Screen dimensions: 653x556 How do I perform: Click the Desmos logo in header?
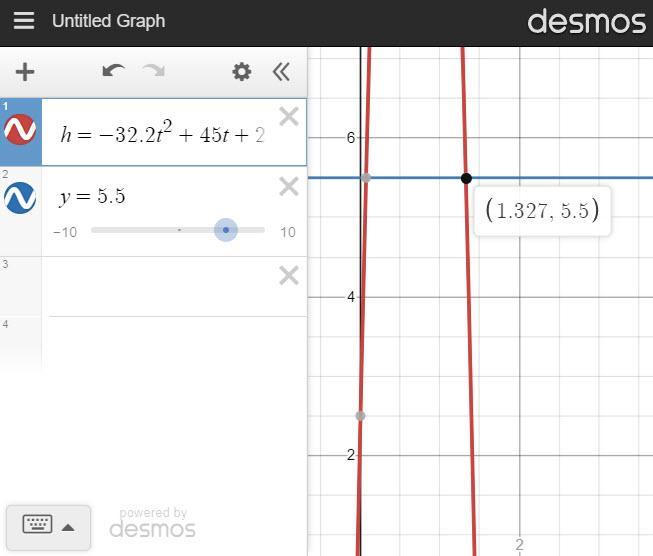[586, 21]
